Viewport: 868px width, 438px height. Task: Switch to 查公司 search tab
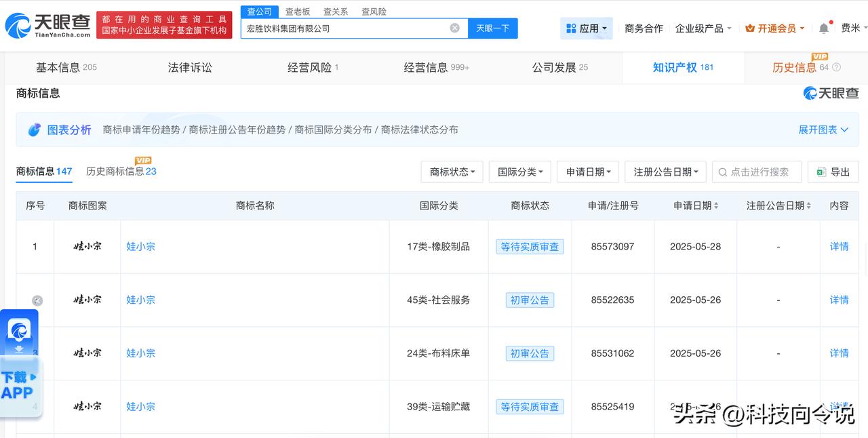point(260,12)
